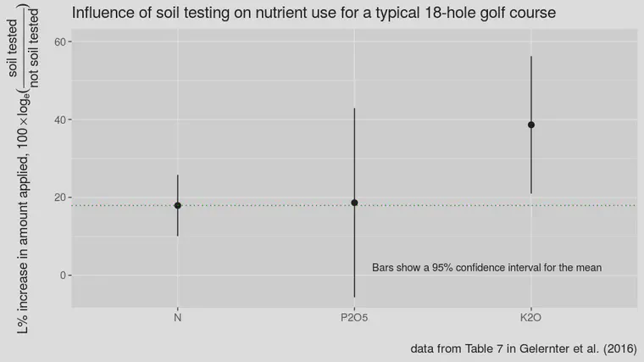Select the N x-axis label

177,318
